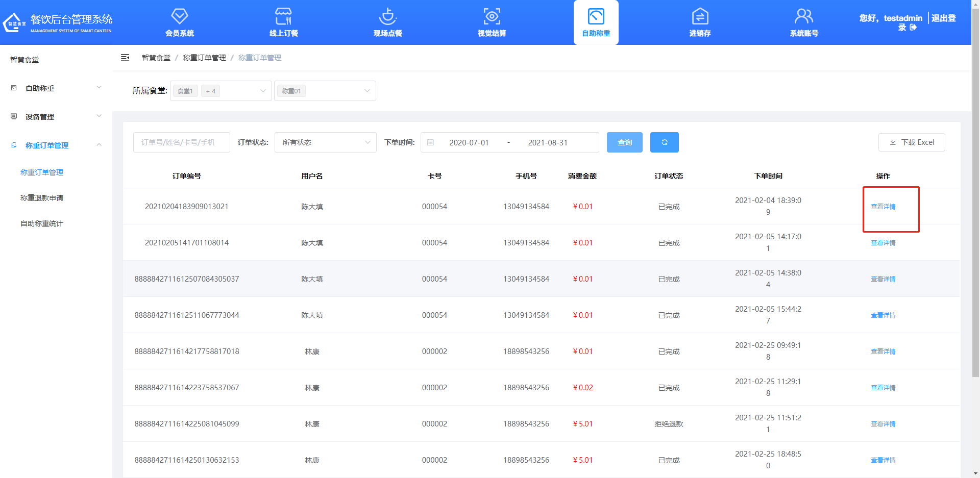Collapse sidebar with the hamburger menu icon
The width and height of the screenshot is (980, 478).
[125, 58]
